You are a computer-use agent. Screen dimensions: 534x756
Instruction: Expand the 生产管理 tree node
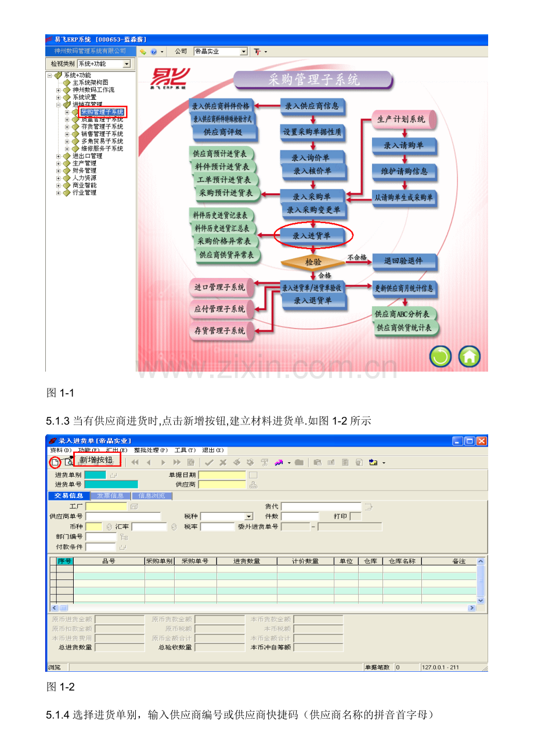tap(59, 163)
